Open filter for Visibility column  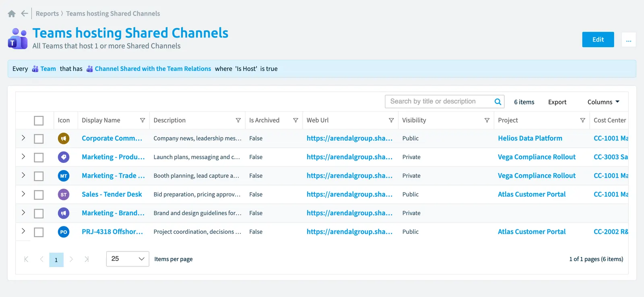tap(487, 120)
